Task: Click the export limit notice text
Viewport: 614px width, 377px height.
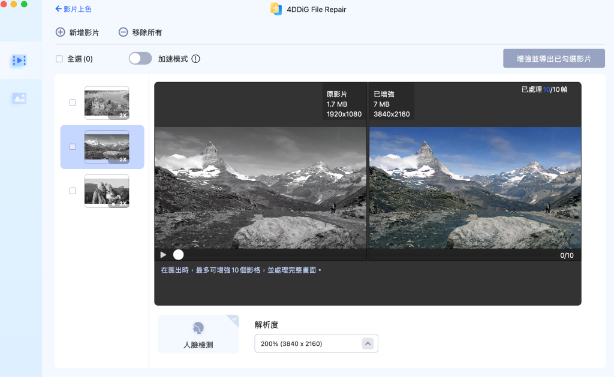Action: 241,270
